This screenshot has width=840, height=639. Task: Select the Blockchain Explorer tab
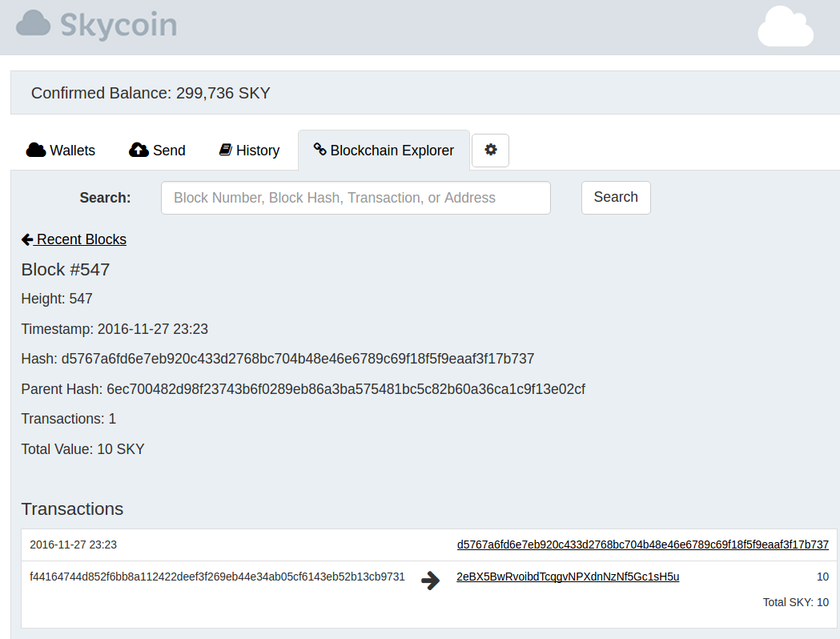pos(384,151)
